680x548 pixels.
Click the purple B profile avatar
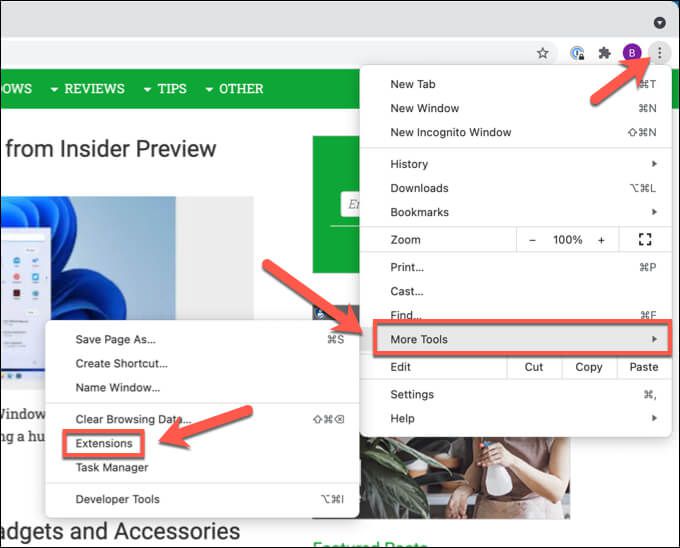point(632,53)
